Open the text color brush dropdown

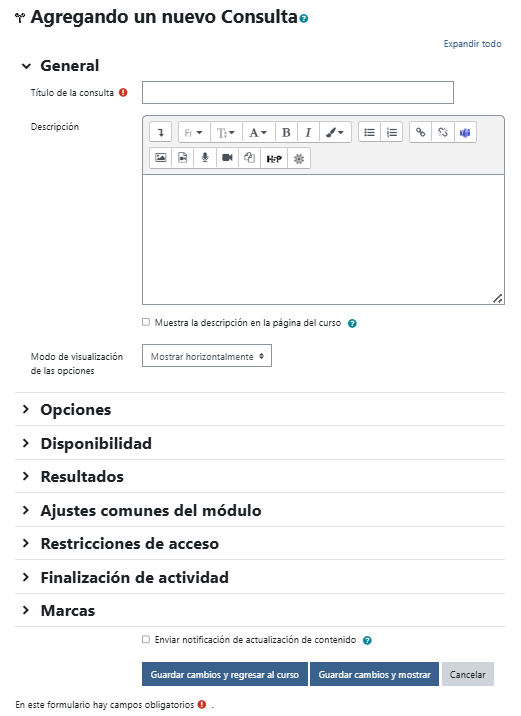pyautogui.click(x=335, y=132)
